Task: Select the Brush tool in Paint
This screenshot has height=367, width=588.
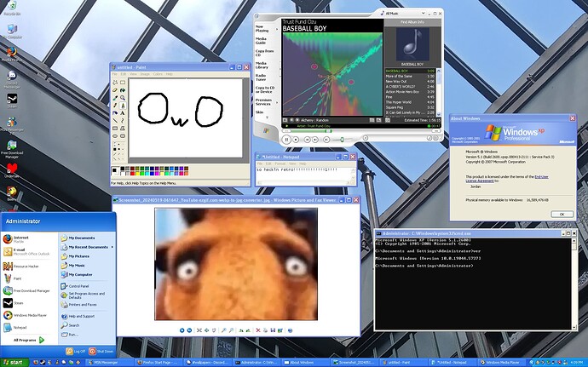Action: (123, 106)
